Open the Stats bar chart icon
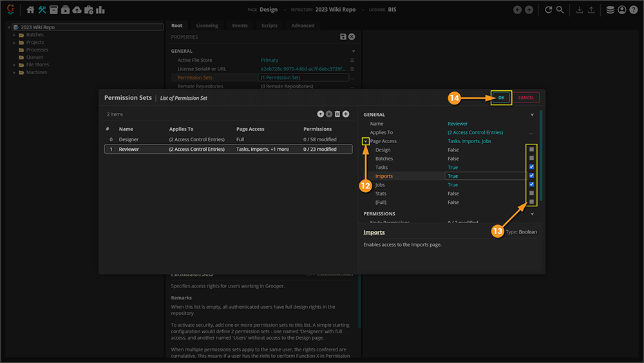 coord(100,10)
